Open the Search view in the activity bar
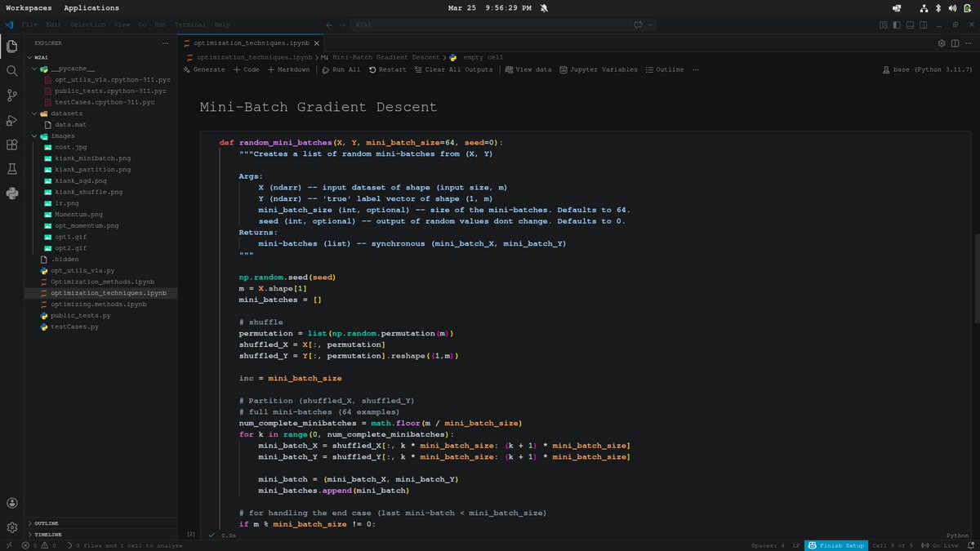Viewport: 980px width, 551px height. pyautogui.click(x=11, y=71)
